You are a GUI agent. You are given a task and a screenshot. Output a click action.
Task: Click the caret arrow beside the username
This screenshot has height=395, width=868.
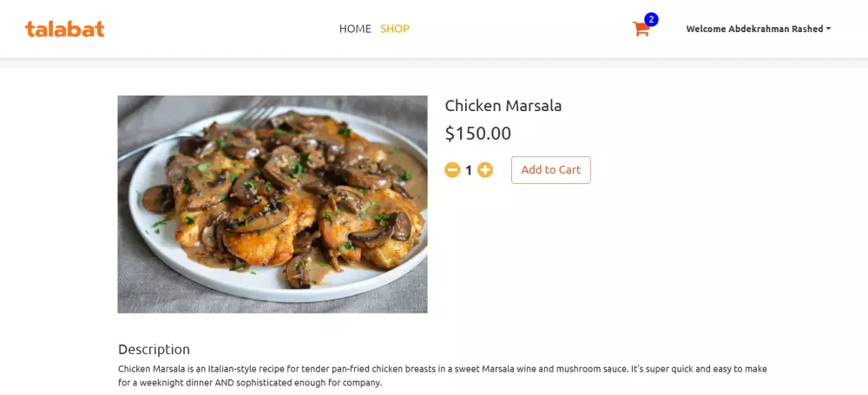pyautogui.click(x=828, y=29)
